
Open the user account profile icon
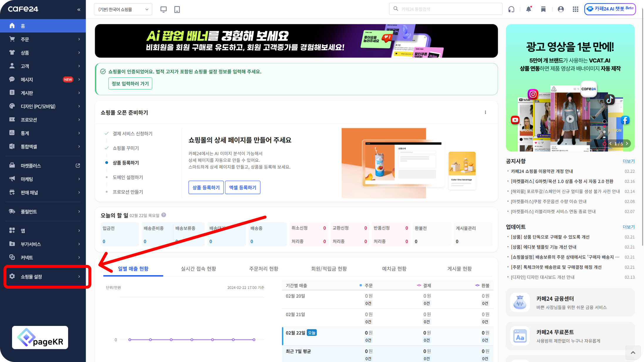(561, 9)
